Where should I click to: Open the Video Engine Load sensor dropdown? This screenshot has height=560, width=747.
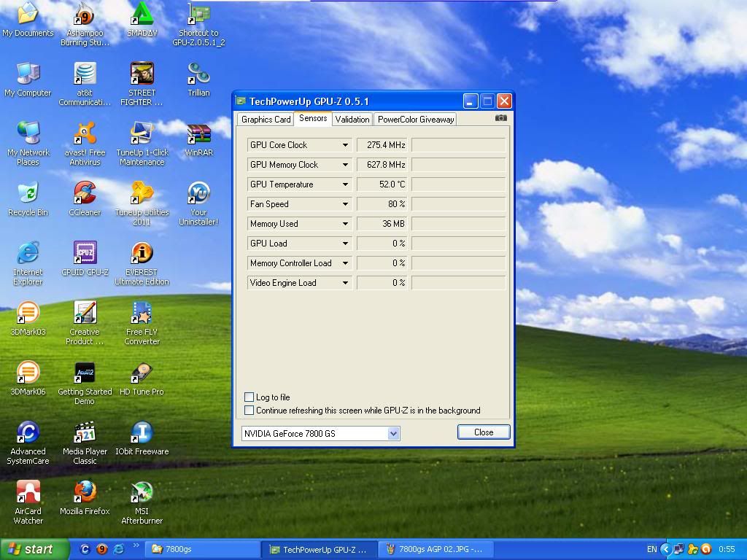(345, 283)
